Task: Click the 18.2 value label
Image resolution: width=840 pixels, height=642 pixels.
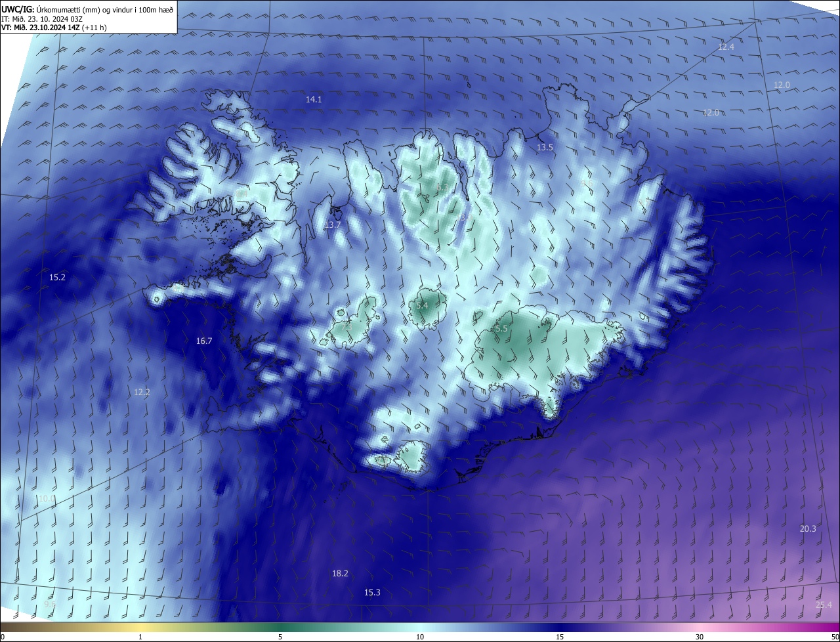Action: (x=340, y=574)
